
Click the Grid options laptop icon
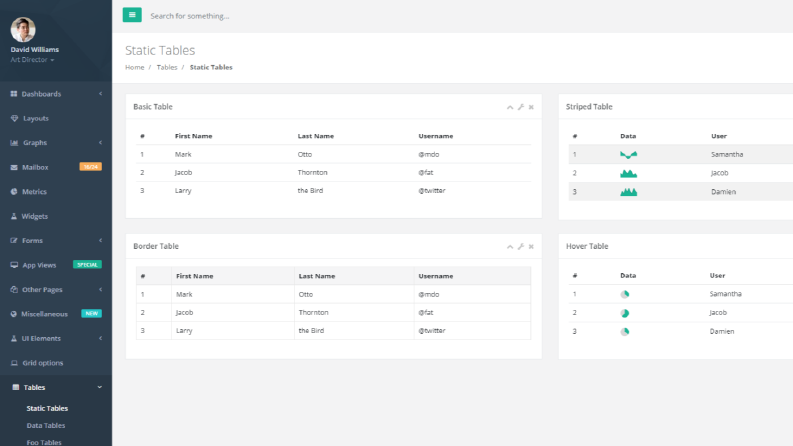[14, 363]
